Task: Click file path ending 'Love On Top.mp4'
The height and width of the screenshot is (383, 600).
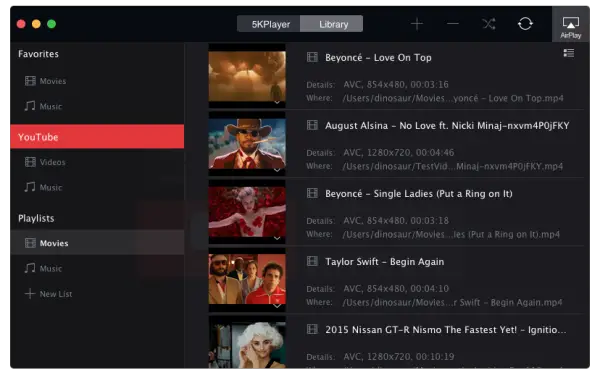Action: click(453, 98)
